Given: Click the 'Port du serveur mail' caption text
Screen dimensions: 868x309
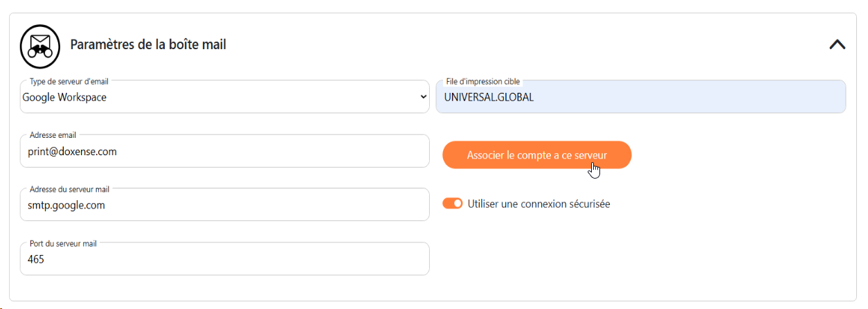Looking at the screenshot, I should (x=66, y=244).
